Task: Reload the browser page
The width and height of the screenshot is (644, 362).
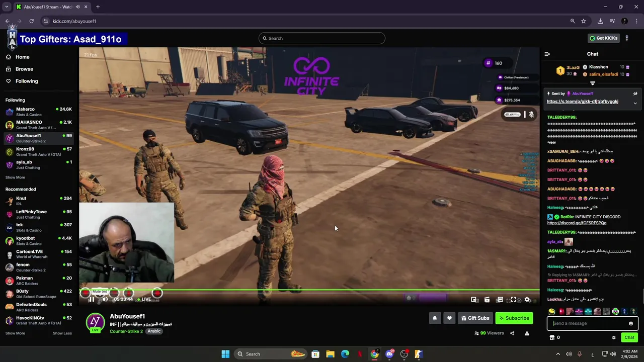Action: click(31, 21)
